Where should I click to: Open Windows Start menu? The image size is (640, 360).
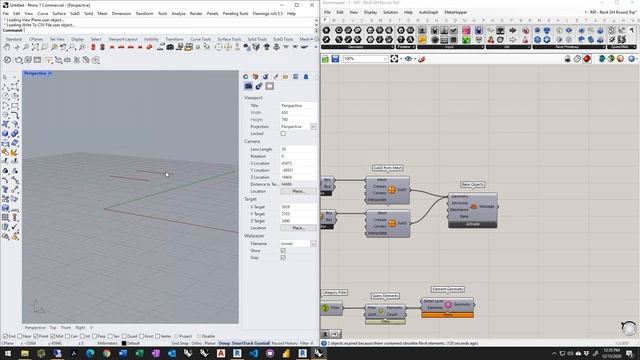(x=8, y=353)
